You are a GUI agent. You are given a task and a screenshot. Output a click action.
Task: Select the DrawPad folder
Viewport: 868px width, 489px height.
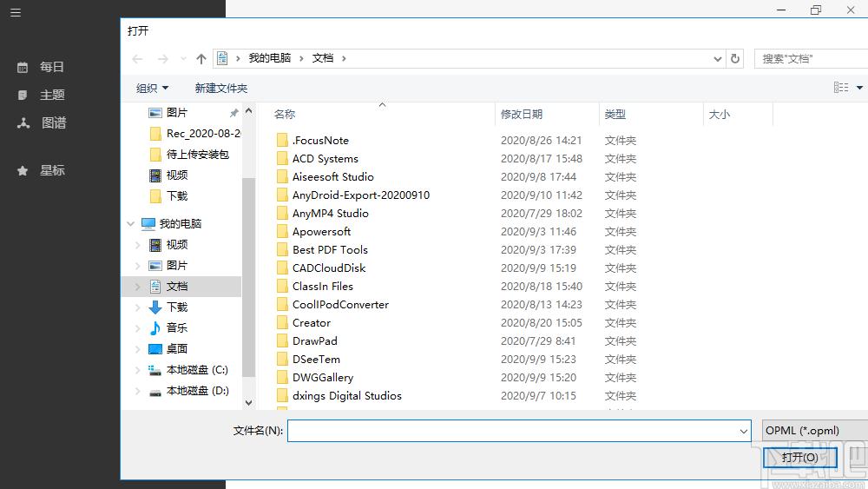click(x=307, y=341)
